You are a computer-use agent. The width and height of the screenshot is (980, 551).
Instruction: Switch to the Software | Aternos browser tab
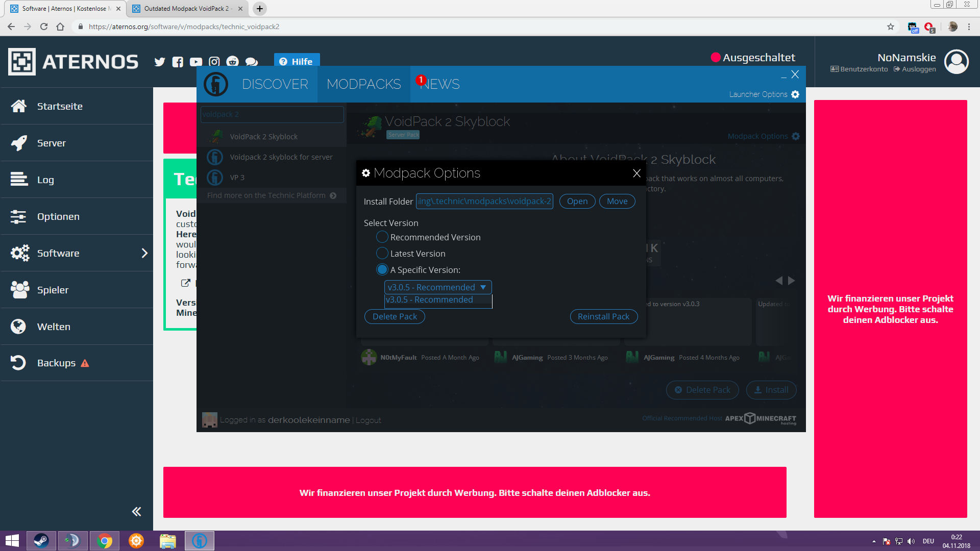click(x=65, y=9)
